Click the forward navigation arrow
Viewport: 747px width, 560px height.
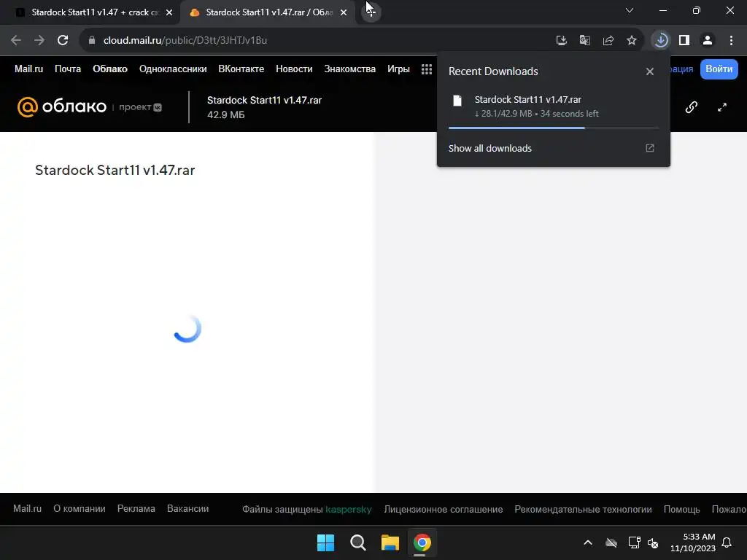pyautogui.click(x=39, y=41)
